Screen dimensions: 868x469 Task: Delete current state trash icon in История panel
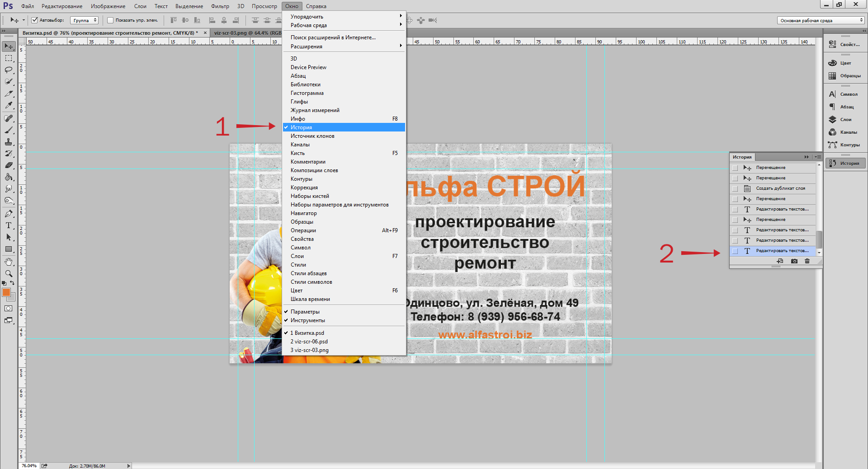click(807, 261)
